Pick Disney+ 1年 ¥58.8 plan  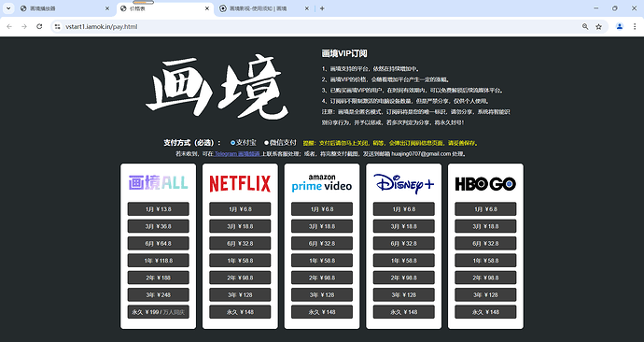point(404,261)
